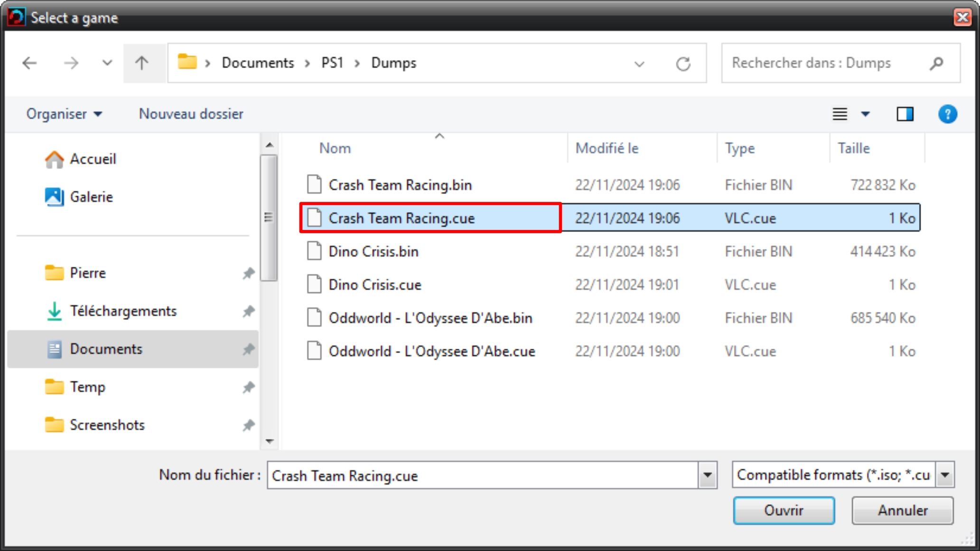Select Dumps in the address breadcrumb
980x551 pixels.
394,63
